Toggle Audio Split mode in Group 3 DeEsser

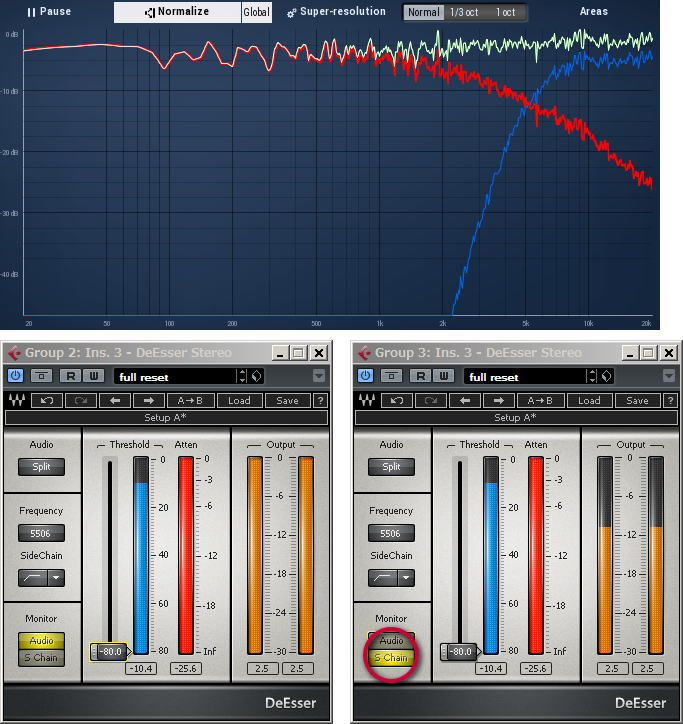(x=391, y=467)
